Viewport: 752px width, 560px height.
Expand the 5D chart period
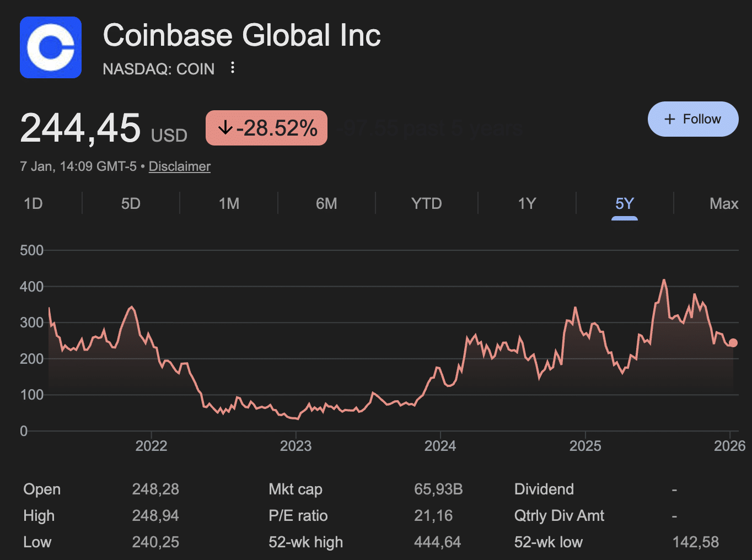(x=131, y=203)
